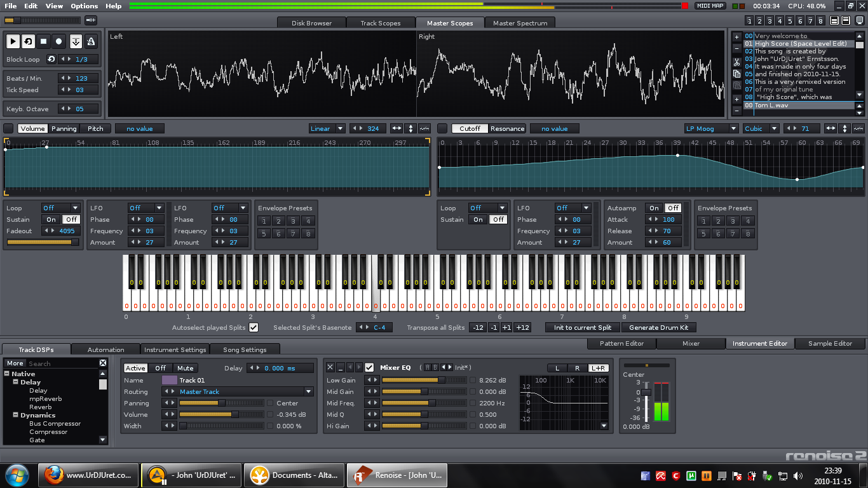The width and height of the screenshot is (868, 488).
Task: Open the Options menu
Action: 84,6
